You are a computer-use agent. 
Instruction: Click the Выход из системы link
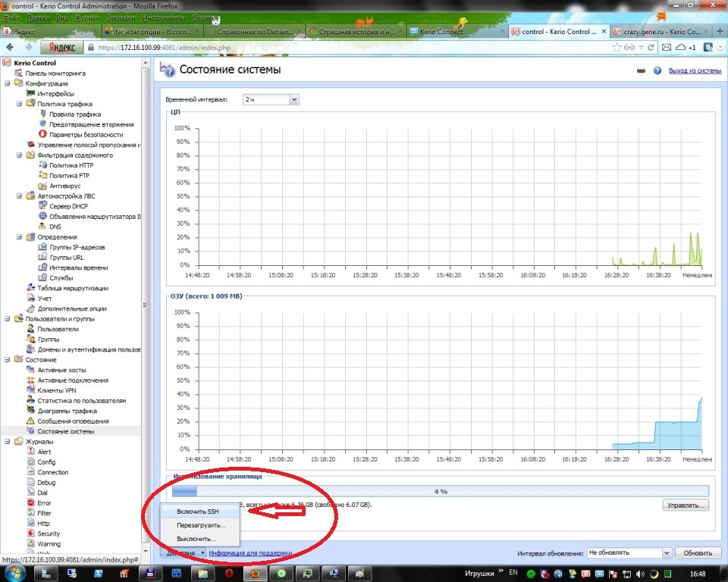pyautogui.click(x=694, y=70)
